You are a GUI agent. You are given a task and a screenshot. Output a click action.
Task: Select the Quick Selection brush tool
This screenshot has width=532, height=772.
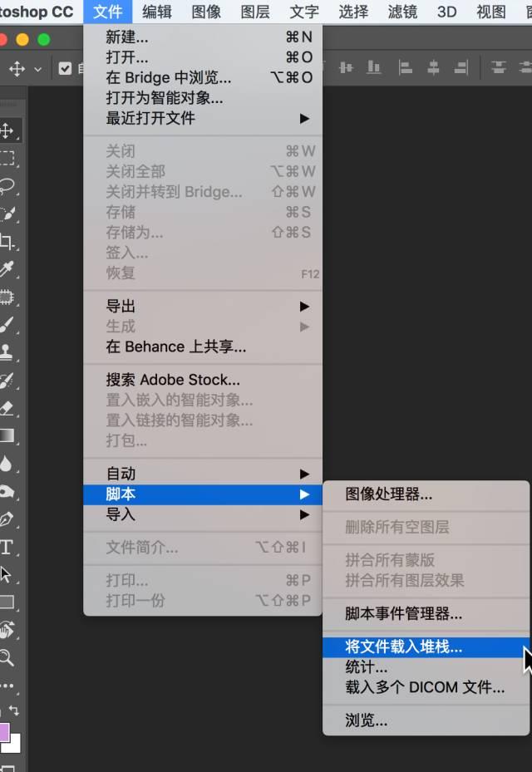[7, 214]
